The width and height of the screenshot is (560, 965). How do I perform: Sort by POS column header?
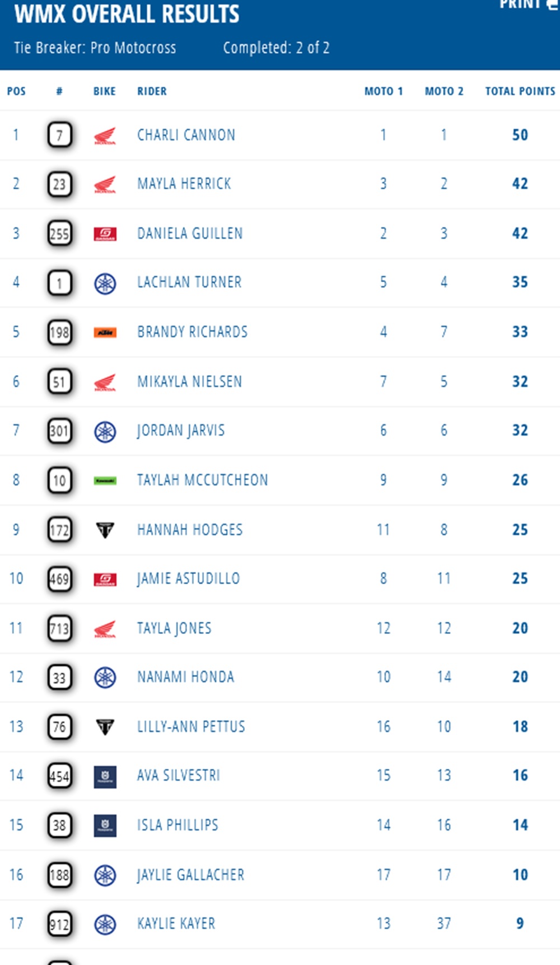[16, 91]
